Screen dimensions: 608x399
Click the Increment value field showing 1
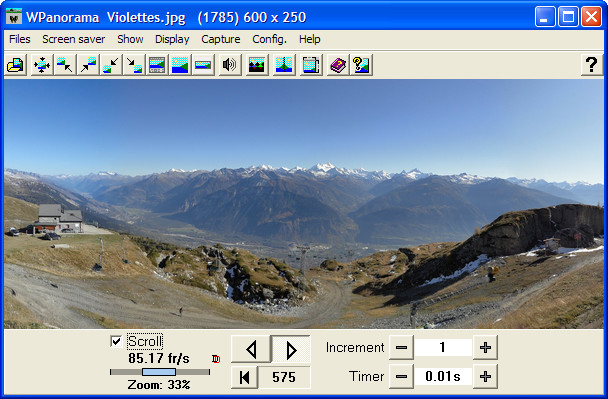[443, 347]
